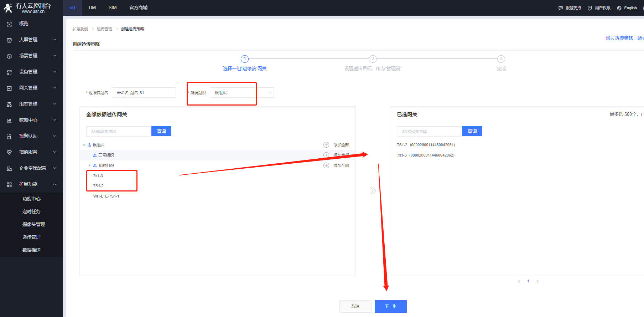Viewport: 644px width, 317px height.
Task: Click the 组态管理 sidebar icon
Action: click(x=9, y=104)
